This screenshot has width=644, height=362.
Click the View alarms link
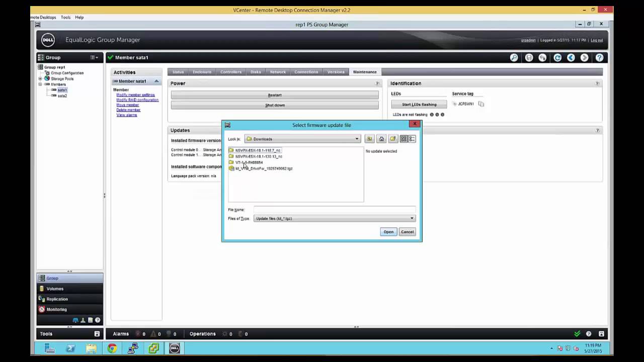[127, 115]
